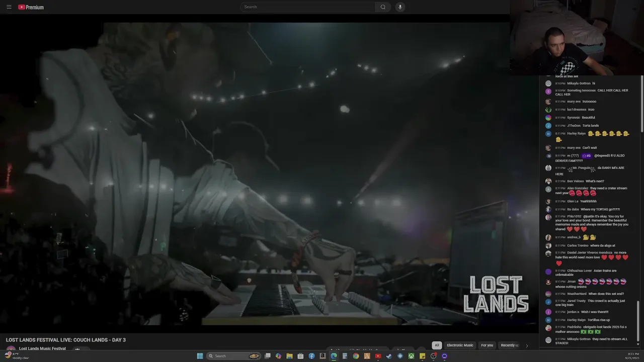The width and height of the screenshot is (644, 362).
Task: Open Copilot from taskbar
Action: point(278,356)
